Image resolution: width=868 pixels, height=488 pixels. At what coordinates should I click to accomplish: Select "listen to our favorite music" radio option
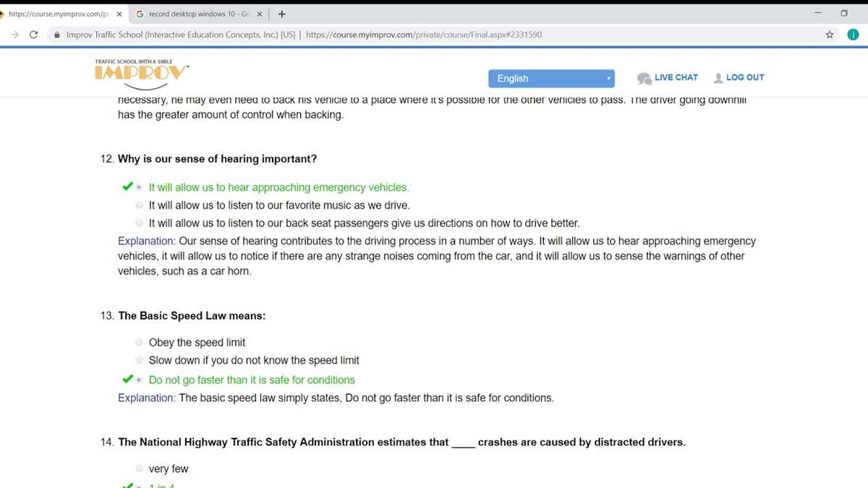pyautogui.click(x=139, y=205)
